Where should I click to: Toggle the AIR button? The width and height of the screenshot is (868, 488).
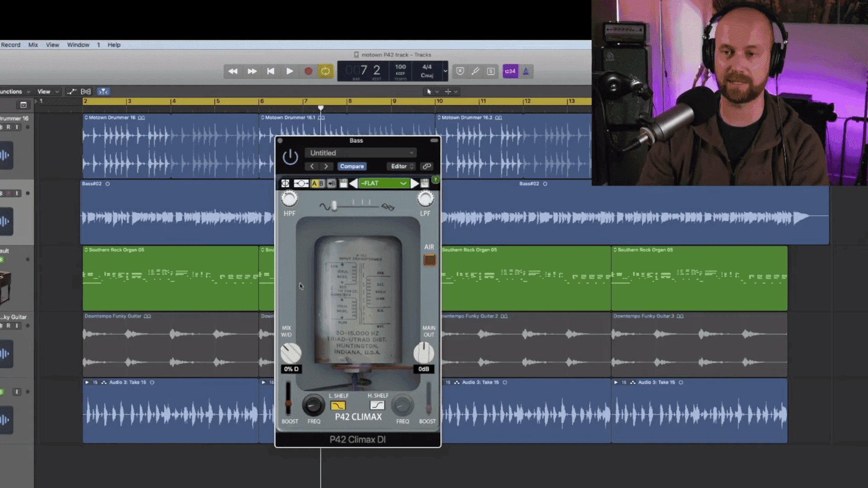click(429, 260)
